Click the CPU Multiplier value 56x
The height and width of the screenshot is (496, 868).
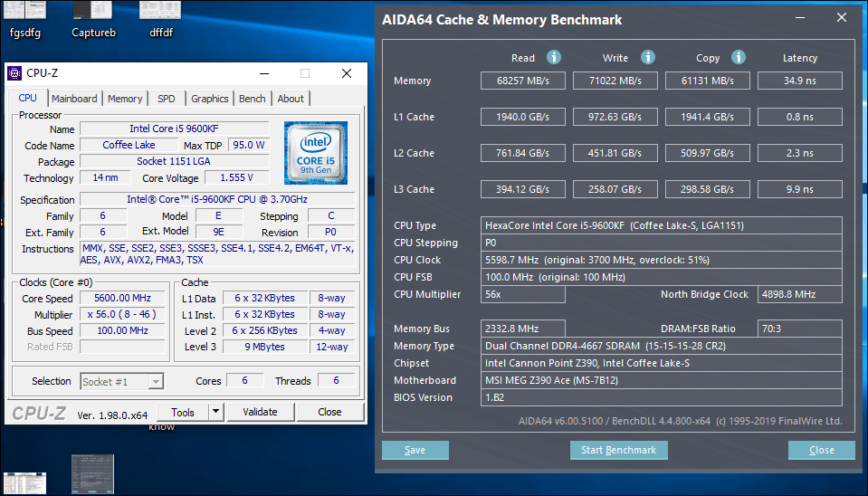(523, 294)
